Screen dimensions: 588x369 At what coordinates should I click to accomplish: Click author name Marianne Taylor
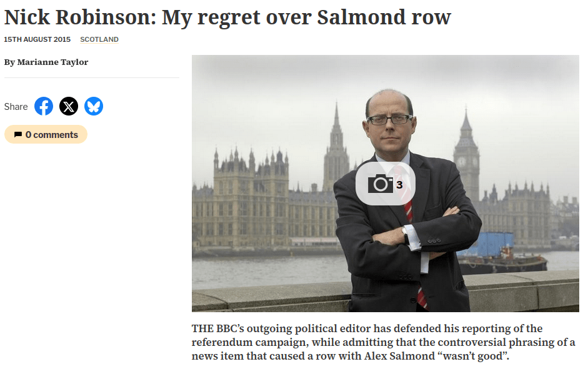pyautogui.click(x=52, y=62)
